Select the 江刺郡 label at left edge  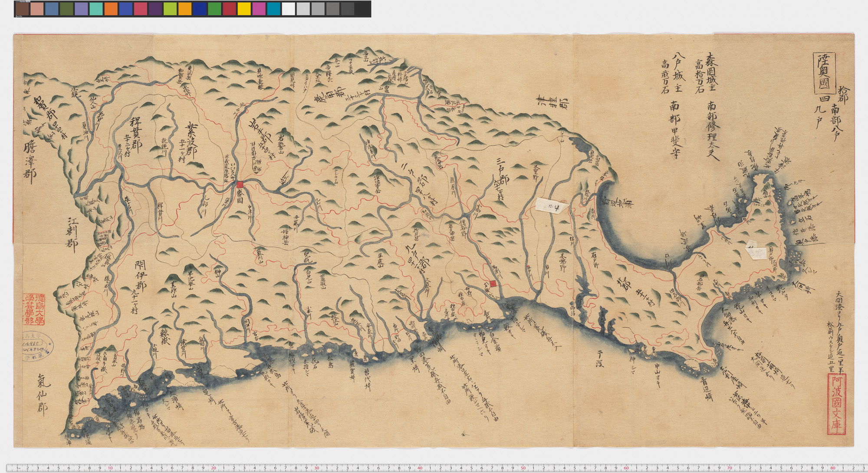72,235
